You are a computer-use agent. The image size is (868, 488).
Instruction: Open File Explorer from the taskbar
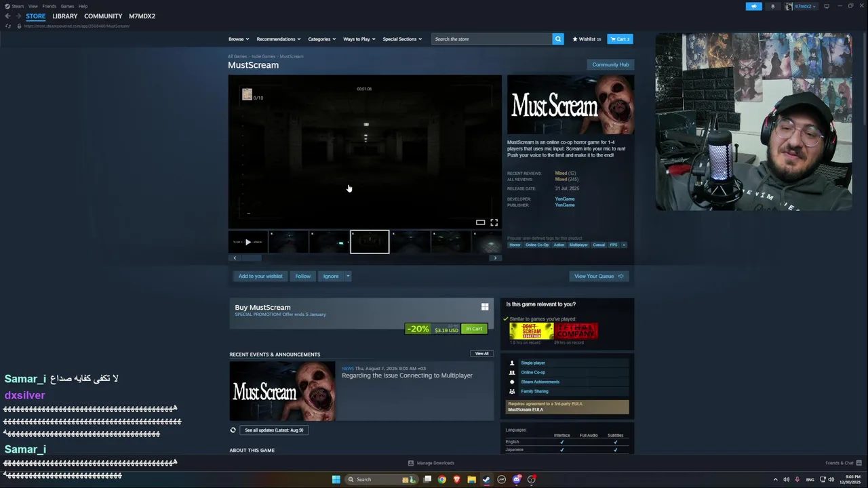471,479
